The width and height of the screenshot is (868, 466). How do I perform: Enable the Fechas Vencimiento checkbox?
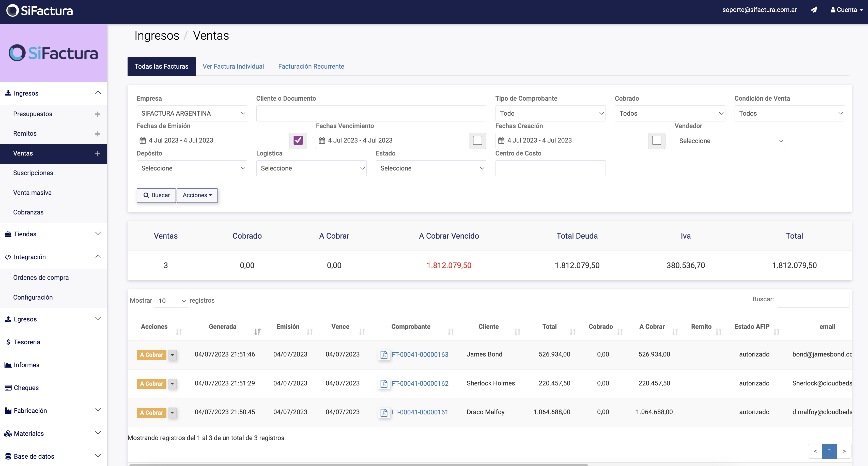tap(477, 141)
